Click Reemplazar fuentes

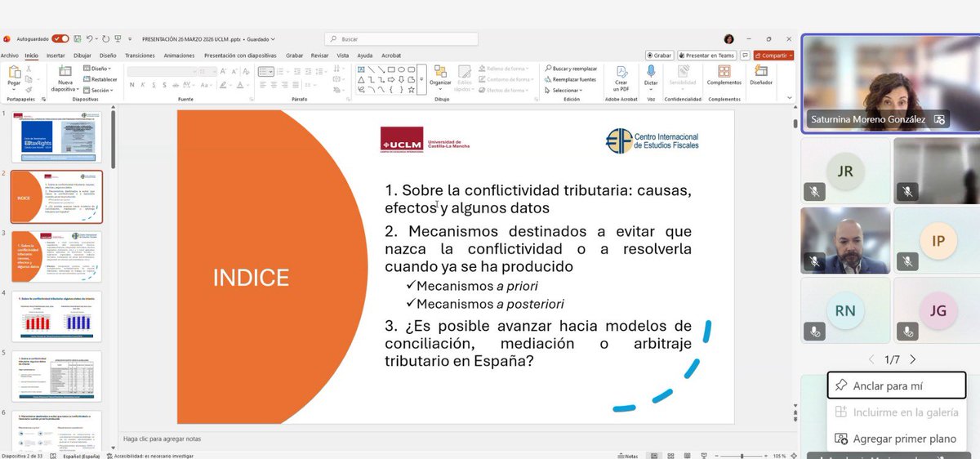coord(571,79)
